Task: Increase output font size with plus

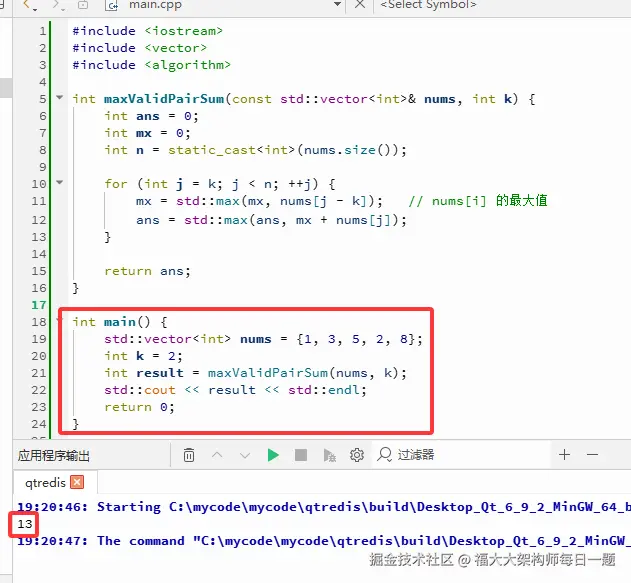Action: tap(565, 455)
